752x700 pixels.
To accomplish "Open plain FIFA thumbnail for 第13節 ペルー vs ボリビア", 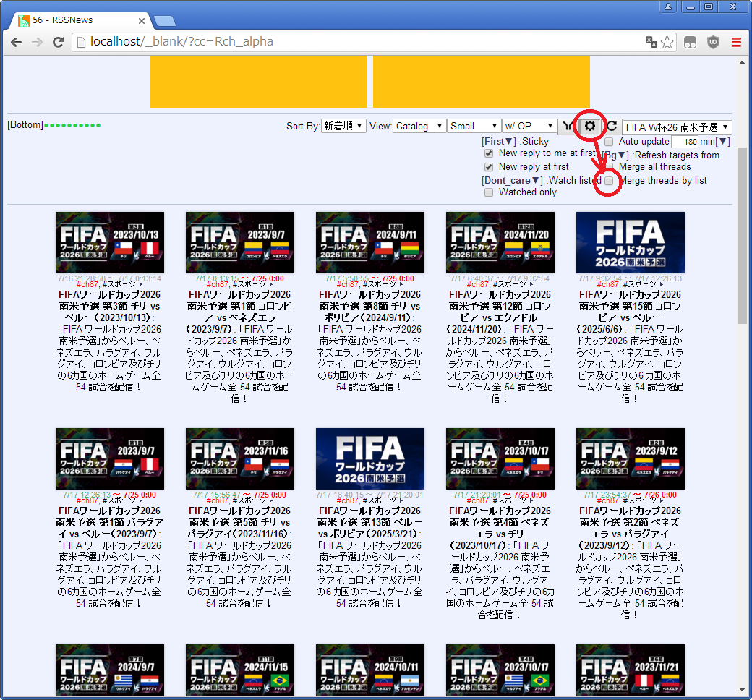I will pyautogui.click(x=370, y=458).
